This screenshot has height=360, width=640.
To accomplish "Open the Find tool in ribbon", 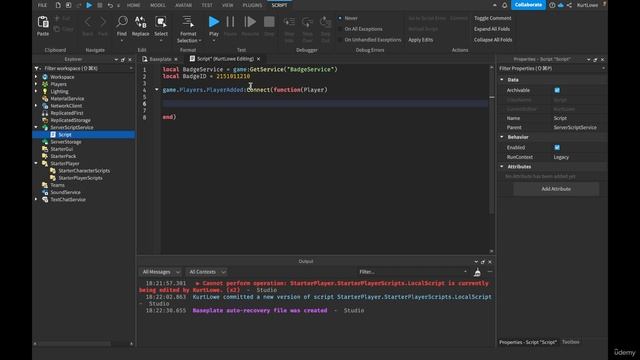I will [x=122, y=22].
